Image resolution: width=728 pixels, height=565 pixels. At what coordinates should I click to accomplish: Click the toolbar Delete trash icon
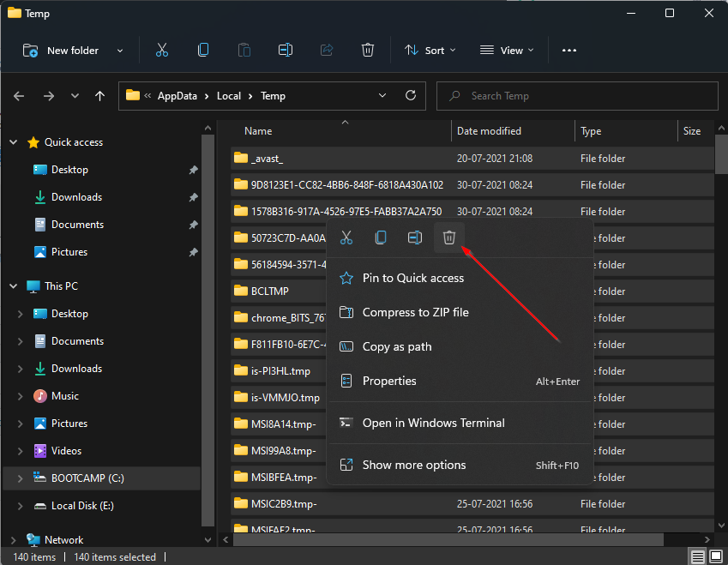pos(368,50)
